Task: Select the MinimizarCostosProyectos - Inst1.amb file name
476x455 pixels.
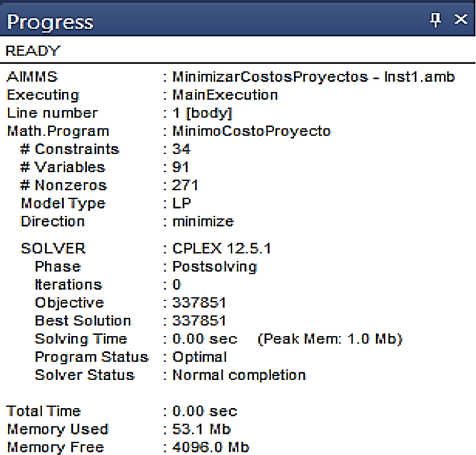Action: (x=313, y=78)
